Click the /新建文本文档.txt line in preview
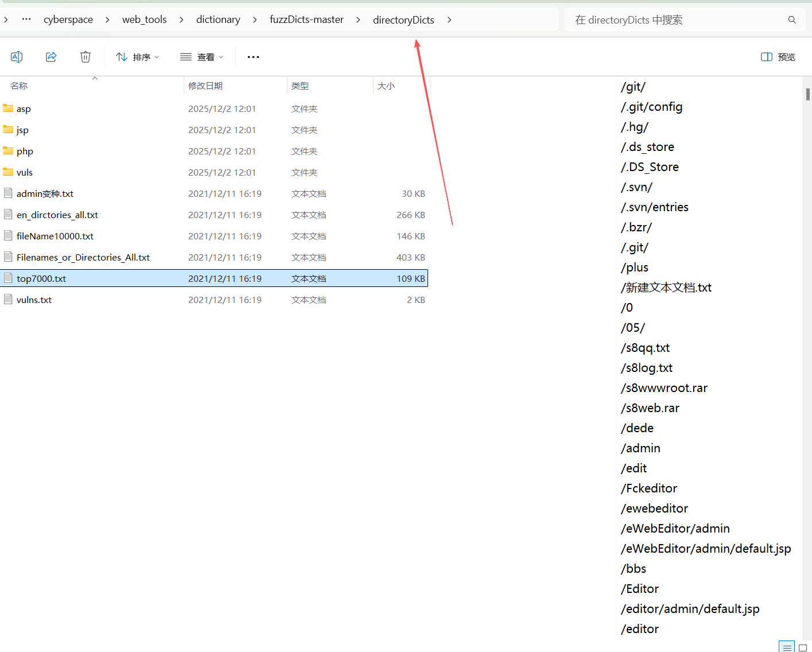The image size is (812, 652). (x=666, y=288)
